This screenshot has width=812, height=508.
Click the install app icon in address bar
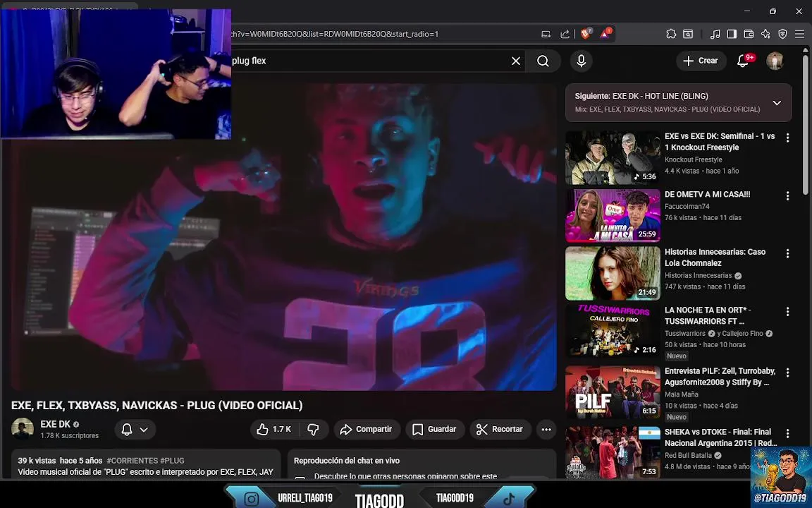546,34
